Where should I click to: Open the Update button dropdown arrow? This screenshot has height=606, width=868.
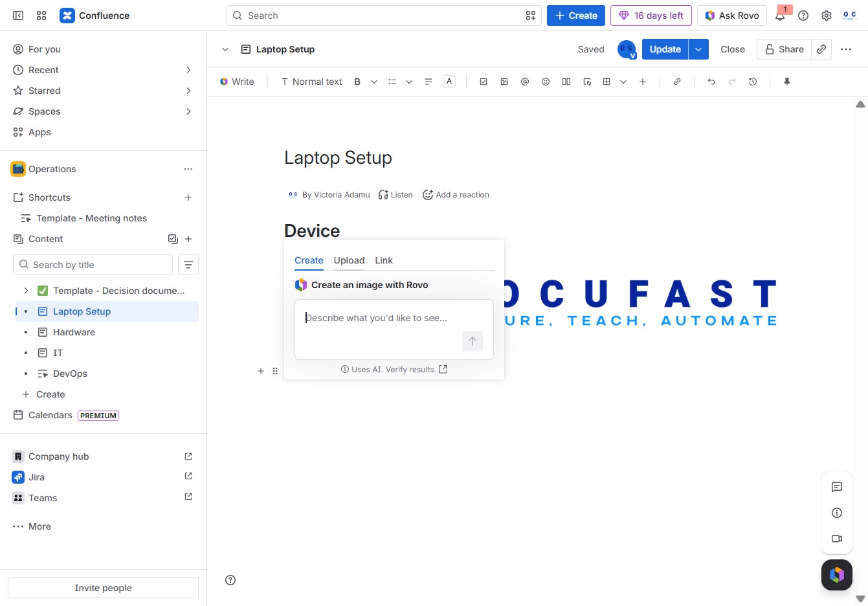pos(698,49)
